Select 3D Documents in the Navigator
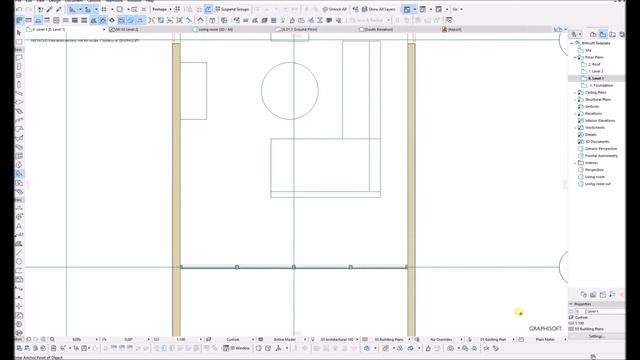Viewport: 640px width, 360px height. [596, 142]
